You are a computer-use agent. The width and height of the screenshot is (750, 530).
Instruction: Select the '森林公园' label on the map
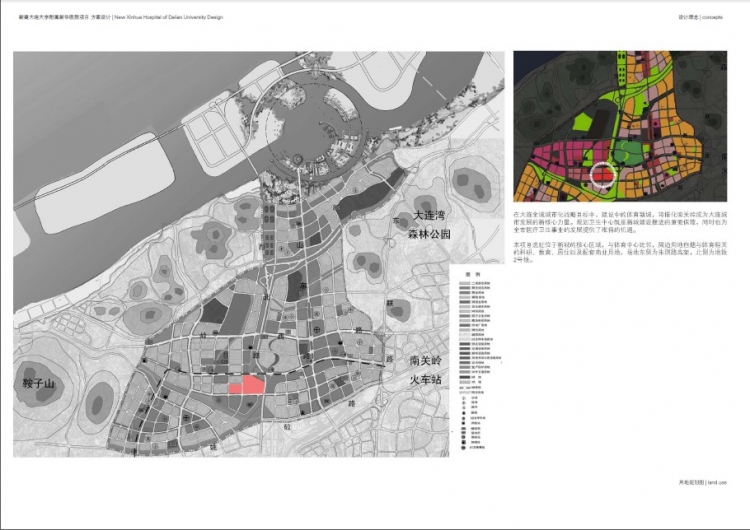click(429, 234)
